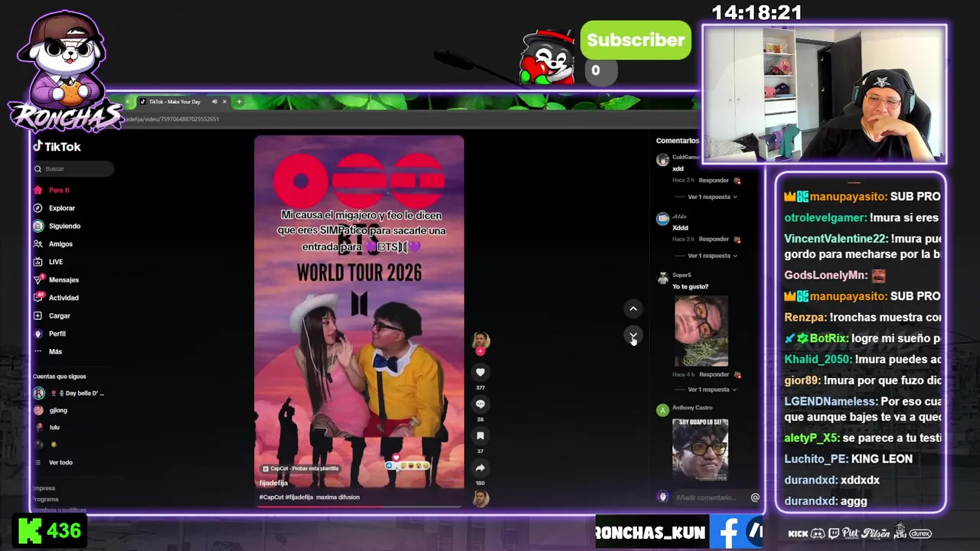This screenshot has width=980, height=551.
Task: Select the TikTok - Make Your Day tab
Action: 175,102
